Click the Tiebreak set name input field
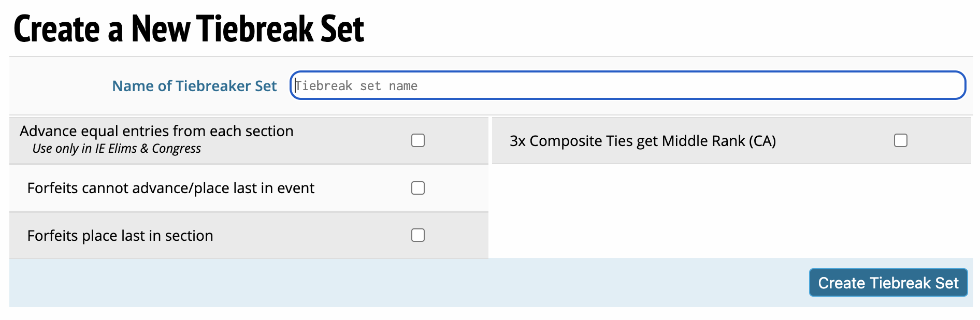Image resolution: width=980 pixels, height=320 pixels. click(627, 85)
